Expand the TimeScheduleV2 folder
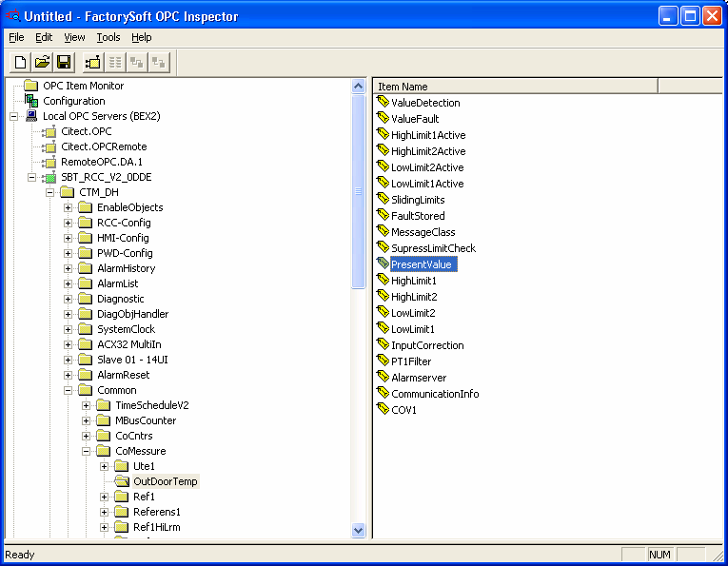728x566 pixels. (x=86, y=405)
